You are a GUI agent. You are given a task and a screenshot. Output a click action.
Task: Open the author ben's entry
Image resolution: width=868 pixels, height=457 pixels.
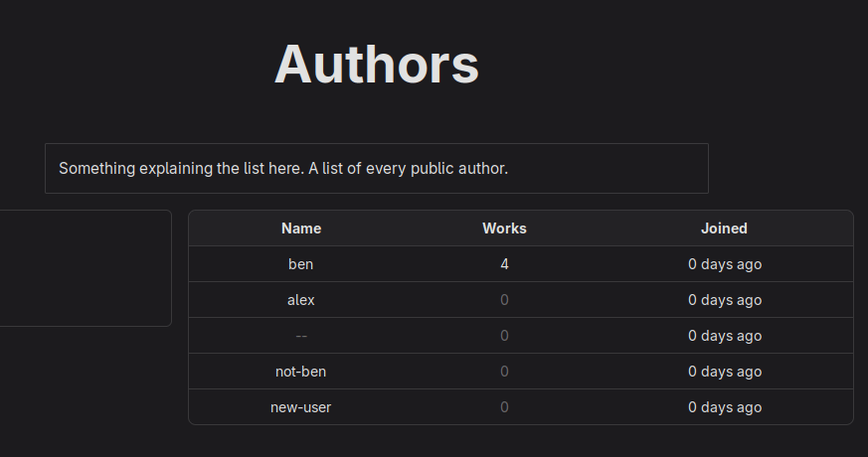click(301, 264)
